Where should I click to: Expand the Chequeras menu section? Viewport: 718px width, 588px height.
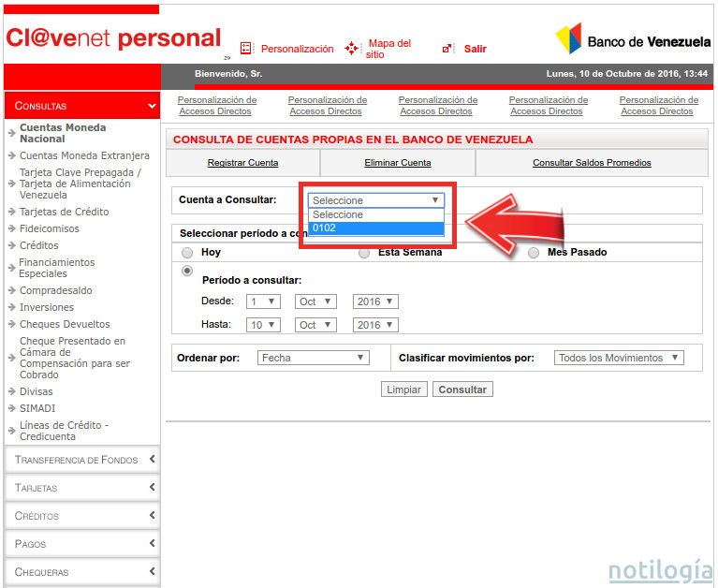click(x=82, y=572)
